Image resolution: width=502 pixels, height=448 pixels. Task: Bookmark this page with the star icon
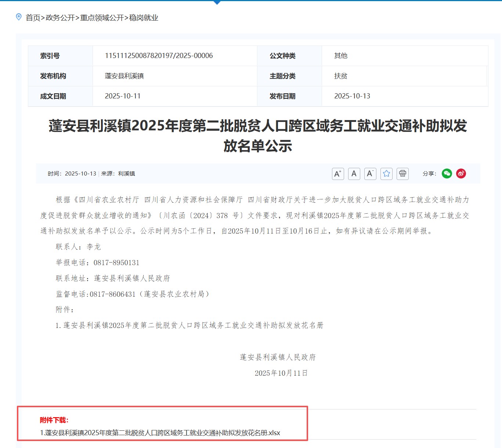pos(386,174)
